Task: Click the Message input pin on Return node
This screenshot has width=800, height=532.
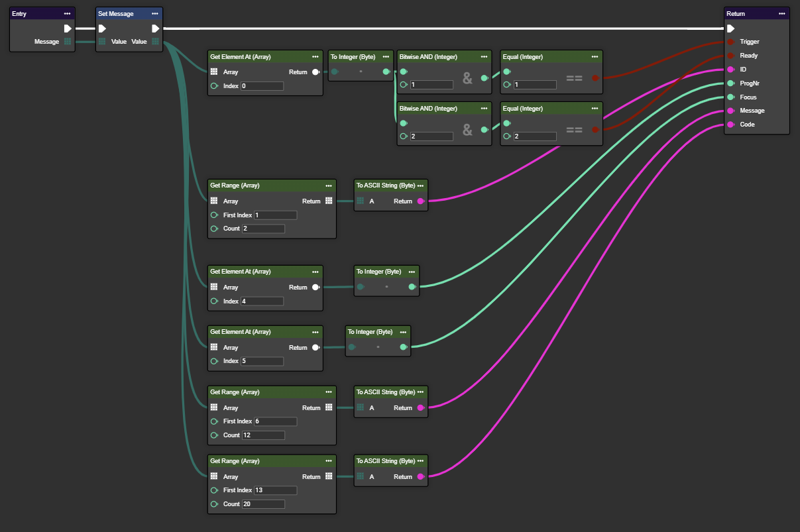Action: (x=730, y=111)
